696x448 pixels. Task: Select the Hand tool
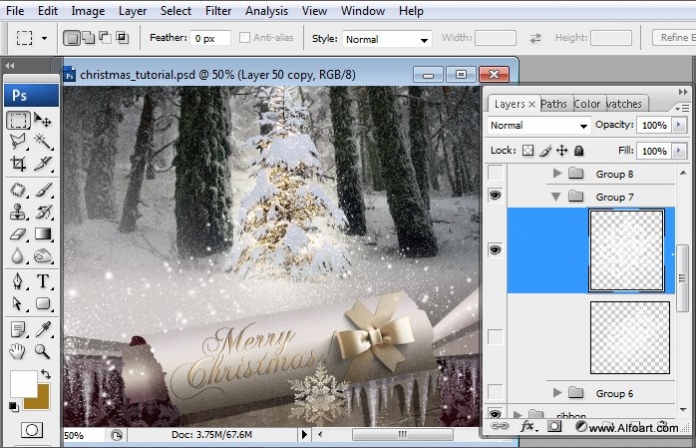pyautogui.click(x=18, y=351)
